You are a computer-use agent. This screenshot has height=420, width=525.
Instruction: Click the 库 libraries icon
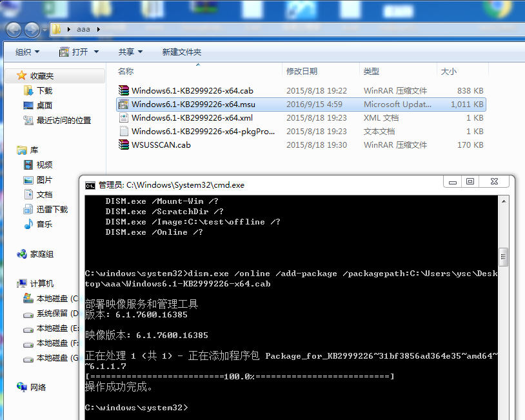coord(21,150)
